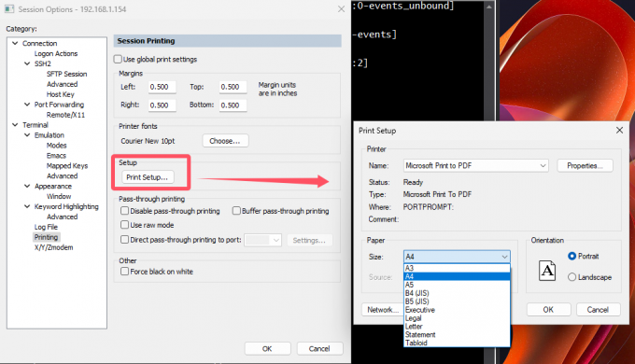This screenshot has width=635, height=364.
Task: Select Mapped Keys category
Action: (x=67, y=165)
